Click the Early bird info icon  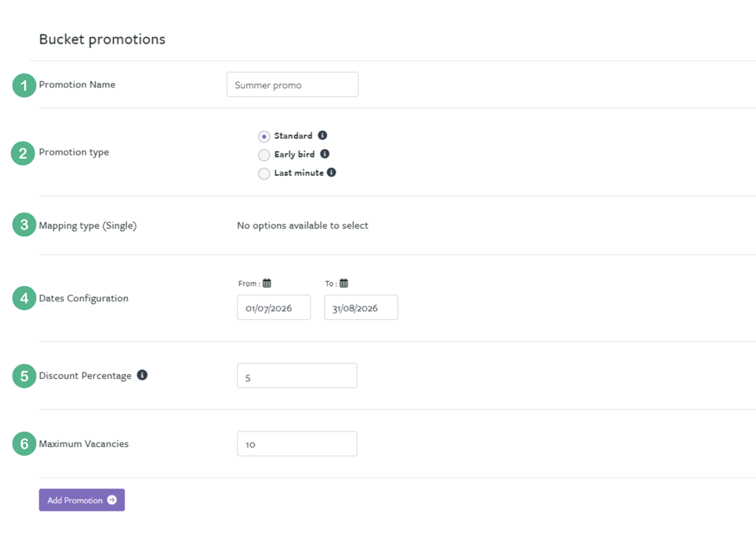click(x=325, y=154)
